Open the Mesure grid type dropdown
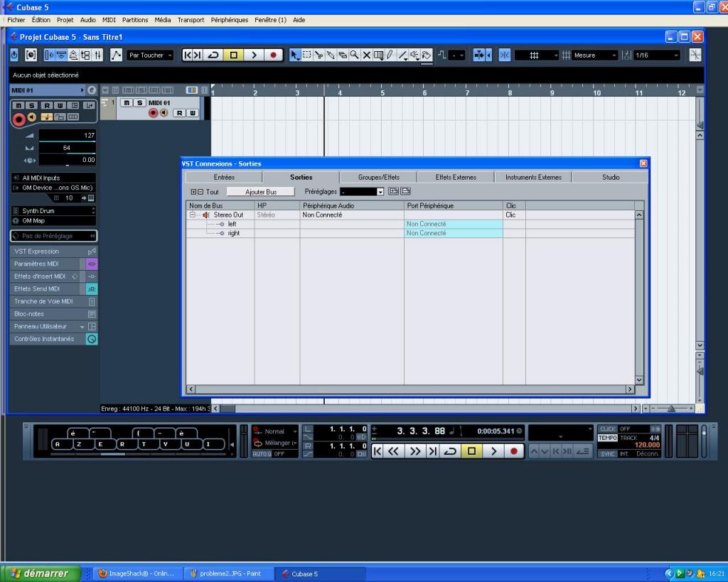The width and height of the screenshot is (728, 582). [595, 55]
